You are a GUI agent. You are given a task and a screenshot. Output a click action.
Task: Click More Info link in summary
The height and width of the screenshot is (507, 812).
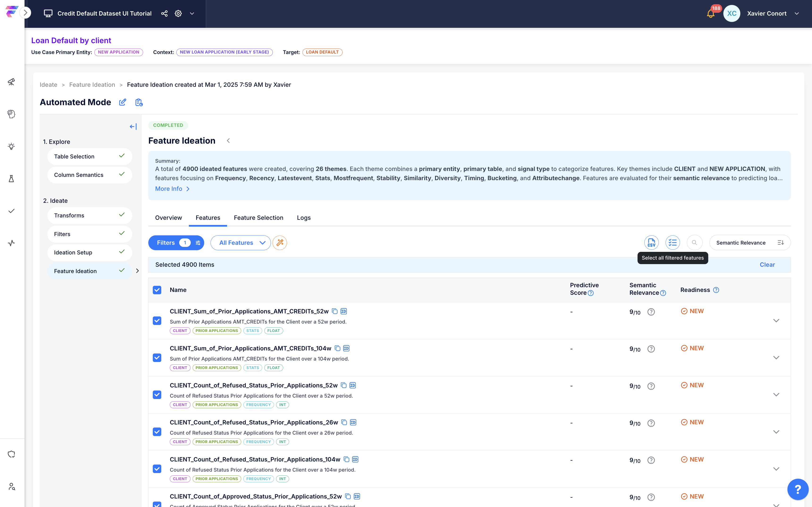(x=172, y=189)
